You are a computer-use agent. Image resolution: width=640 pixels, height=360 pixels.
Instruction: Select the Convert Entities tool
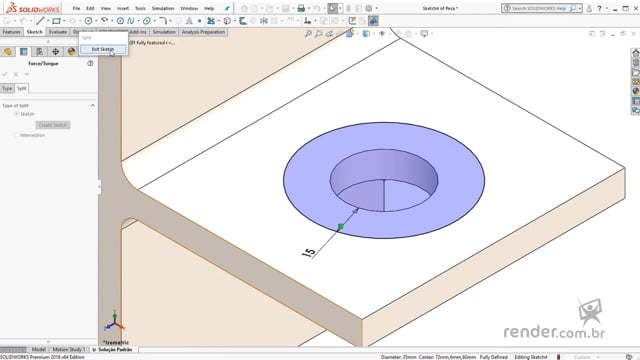(227, 21)
